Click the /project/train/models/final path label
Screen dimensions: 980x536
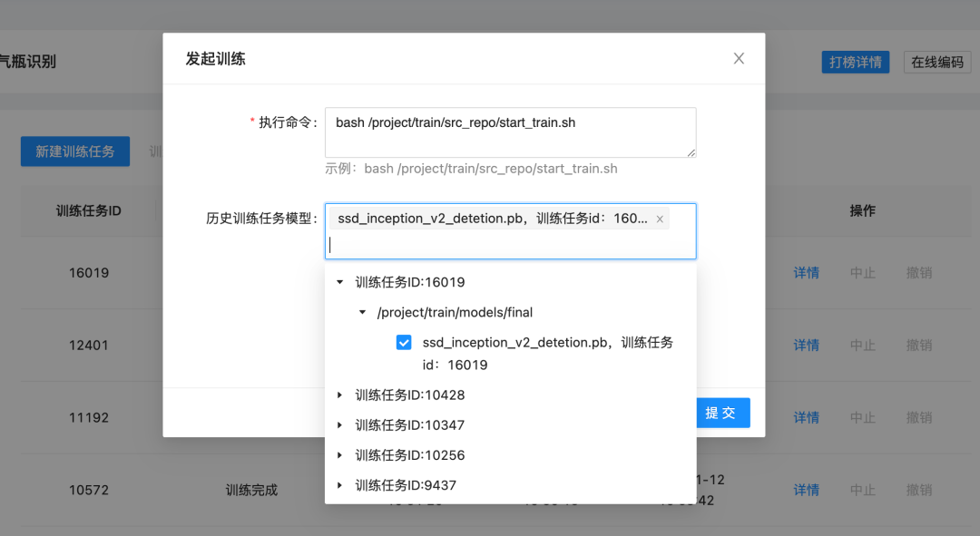click(x=455, y=312)
